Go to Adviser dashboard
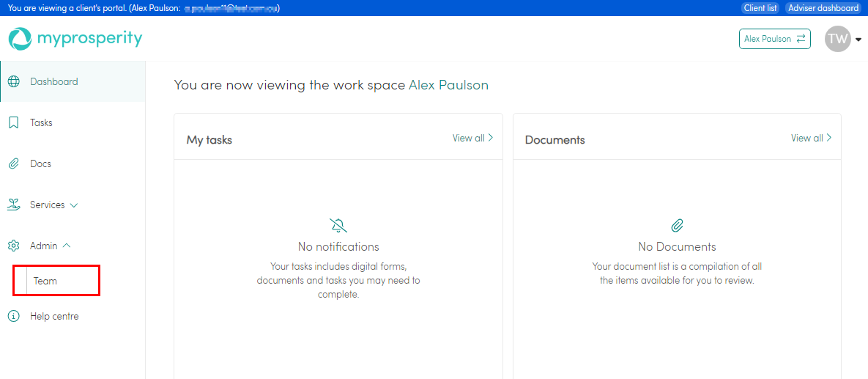This screenshot has height=379, width=868. click(x=823, y=8)
